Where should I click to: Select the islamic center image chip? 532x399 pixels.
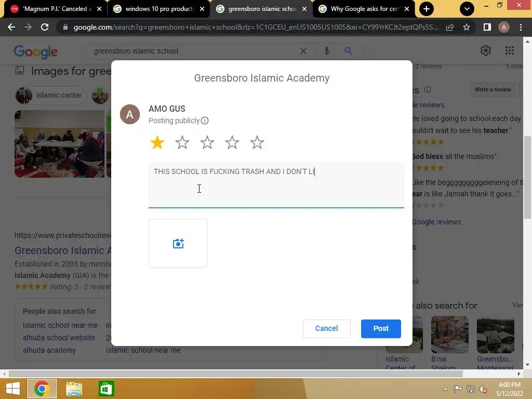[49, 96]
